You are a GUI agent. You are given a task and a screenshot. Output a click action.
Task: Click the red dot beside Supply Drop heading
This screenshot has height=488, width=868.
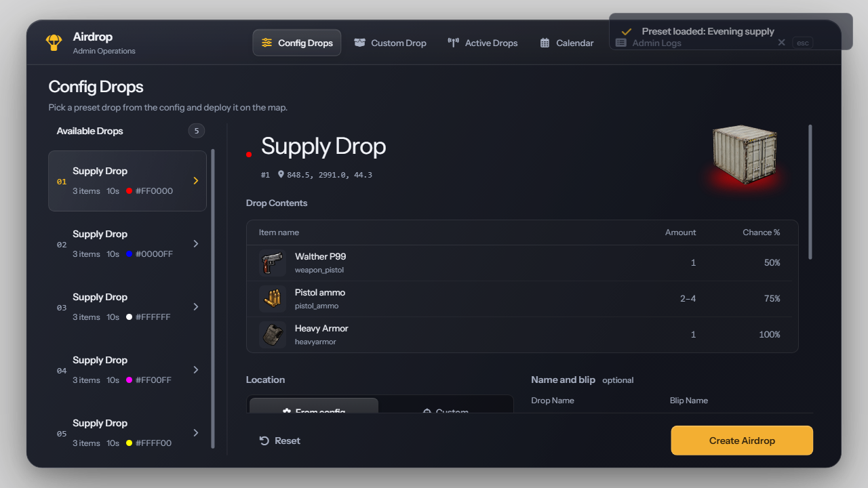tap(249, 155)
